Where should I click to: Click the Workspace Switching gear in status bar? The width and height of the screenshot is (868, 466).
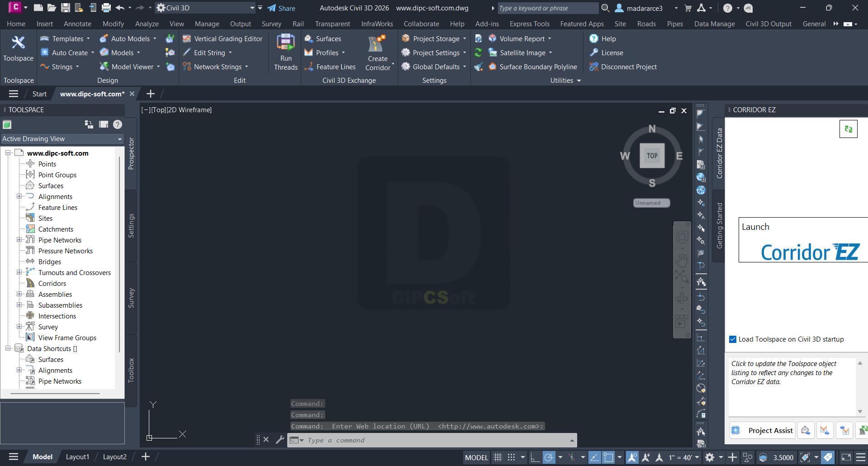click(x=710, y=457)
